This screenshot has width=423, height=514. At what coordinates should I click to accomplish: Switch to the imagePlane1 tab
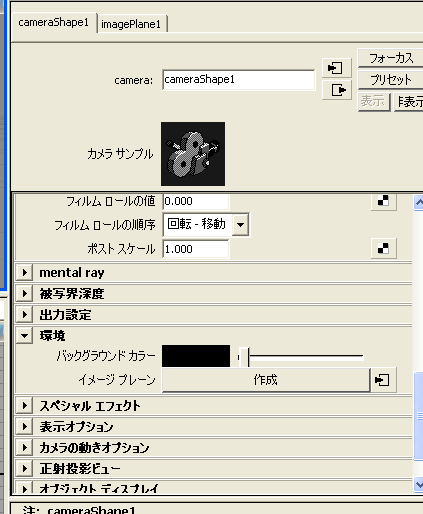point(131,24)
